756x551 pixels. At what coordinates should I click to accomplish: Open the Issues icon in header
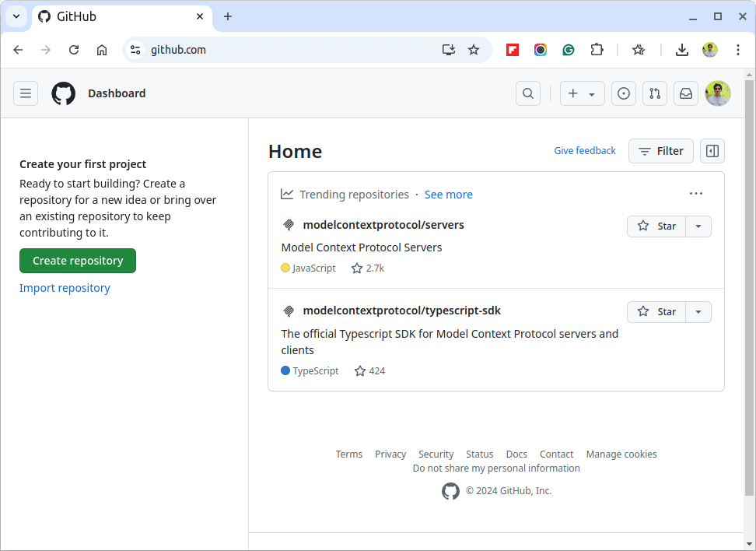click(624, 93)
